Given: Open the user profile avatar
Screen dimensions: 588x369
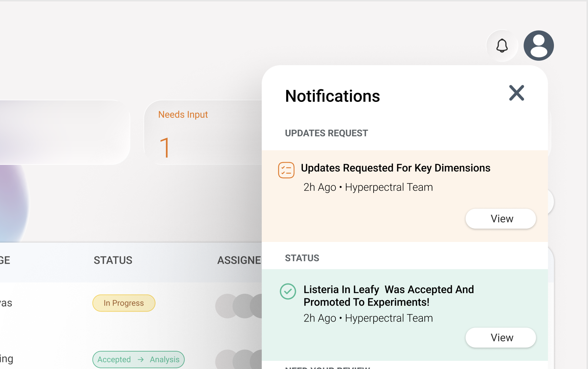Looking at the screenshot, I should tap(538, 46).
